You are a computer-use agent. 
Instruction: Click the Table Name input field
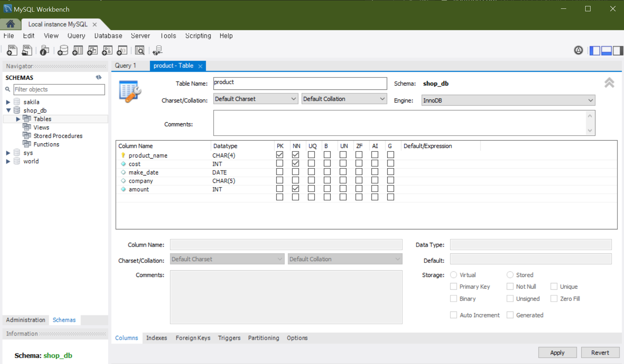300,83
